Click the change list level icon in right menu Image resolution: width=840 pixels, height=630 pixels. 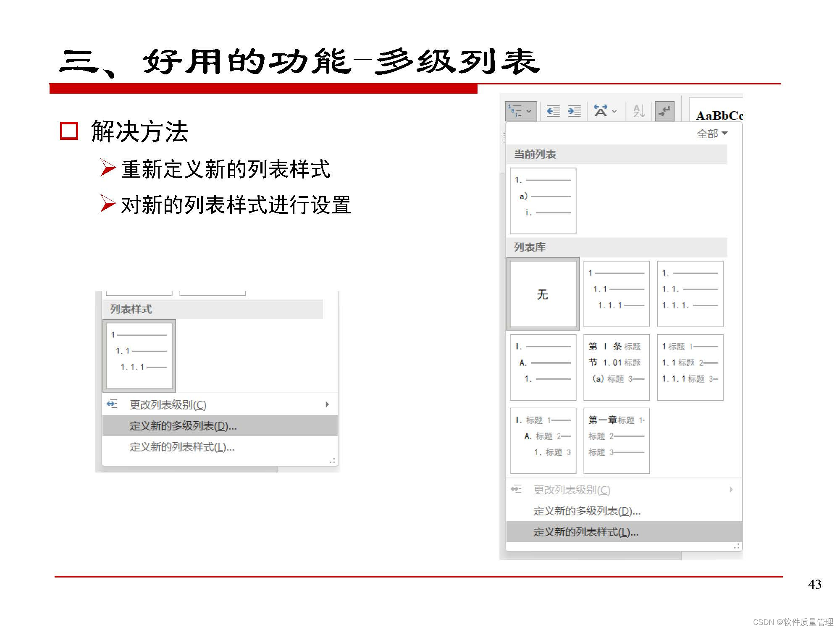516,489
